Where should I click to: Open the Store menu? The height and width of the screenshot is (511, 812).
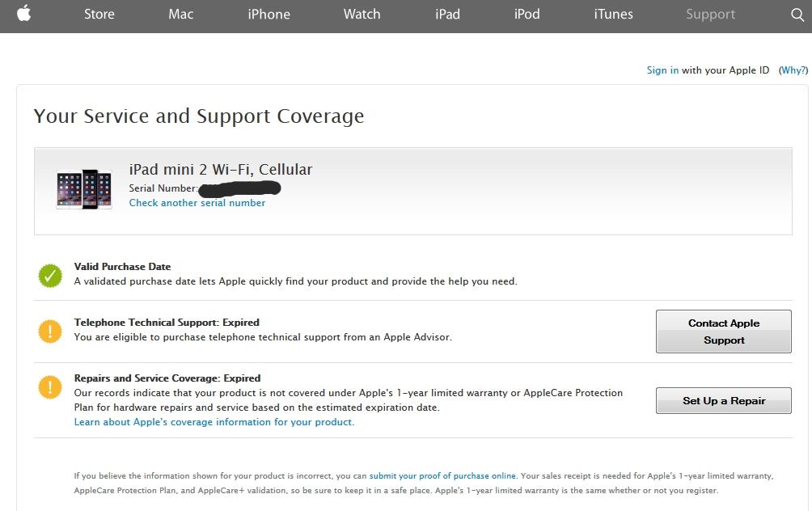coord(99,14)
